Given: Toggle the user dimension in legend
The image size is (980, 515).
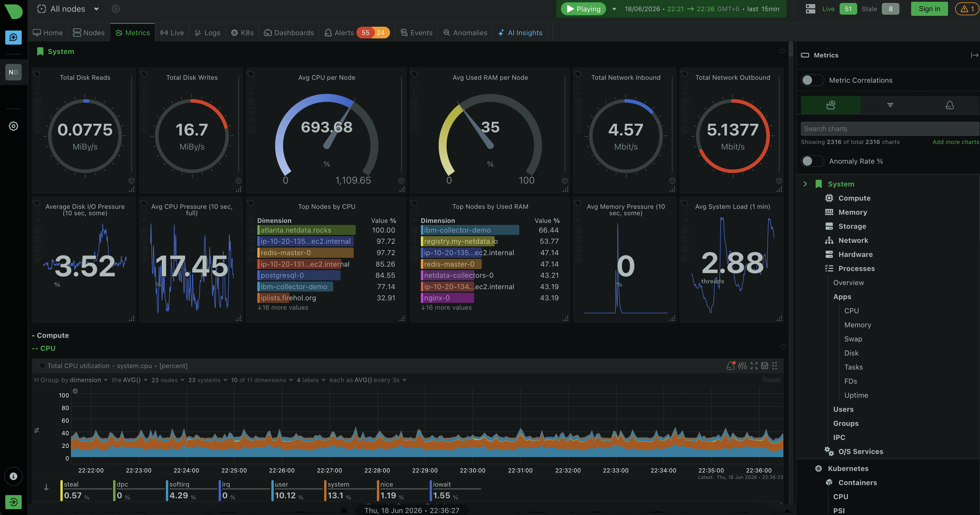Looking at the screenshot, I should pyautogui.click(x=297, y=491).
